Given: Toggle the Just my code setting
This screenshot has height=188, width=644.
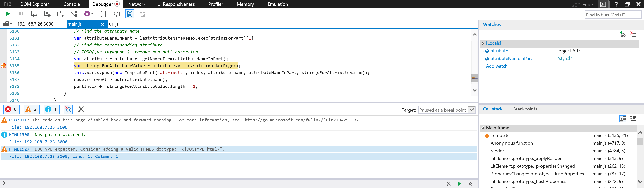Looking at the screenshot, I should [x=130, y=14].
